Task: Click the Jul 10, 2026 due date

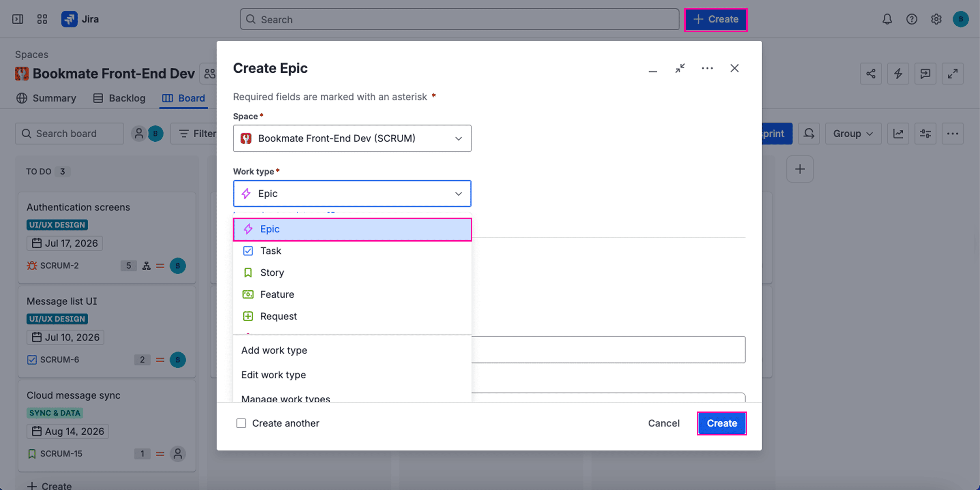Action: click(x=66, y=337)
